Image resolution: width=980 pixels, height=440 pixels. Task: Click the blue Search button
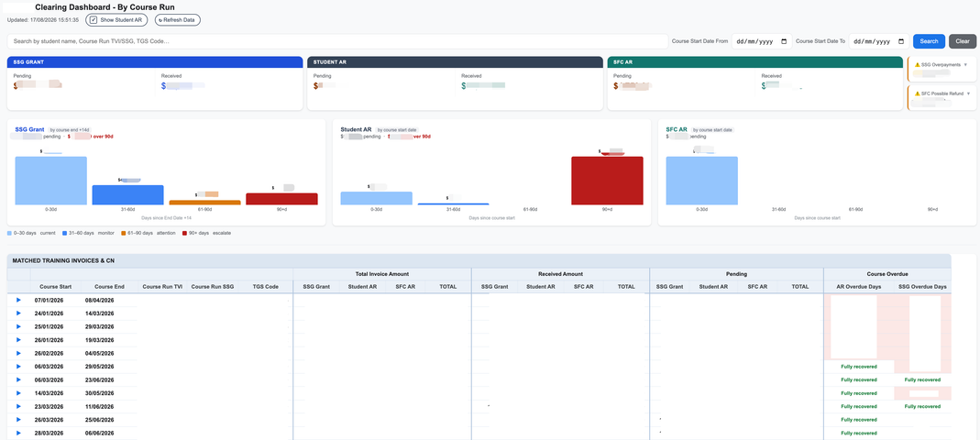(929, 41)
